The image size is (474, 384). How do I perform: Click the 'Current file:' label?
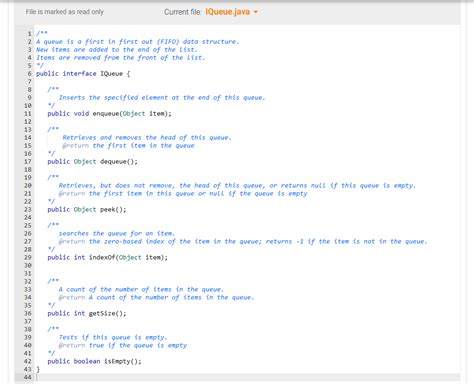(182, 12)
